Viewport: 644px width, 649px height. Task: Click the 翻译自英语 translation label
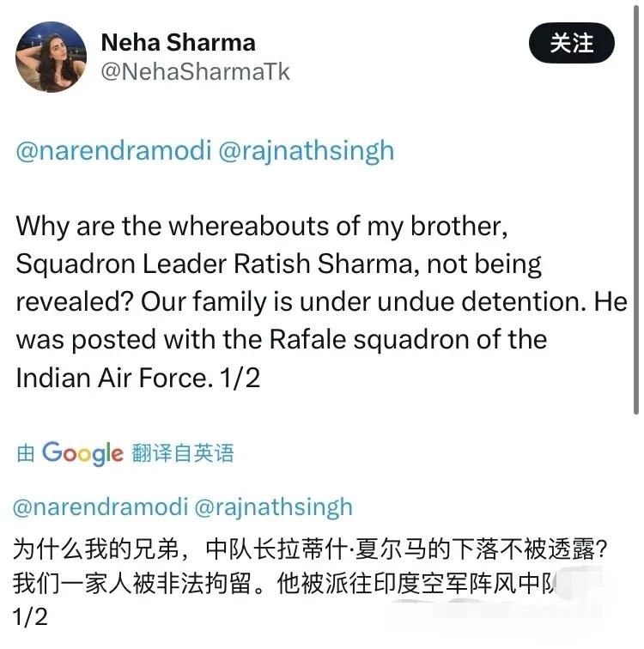[x=183, y=452]
